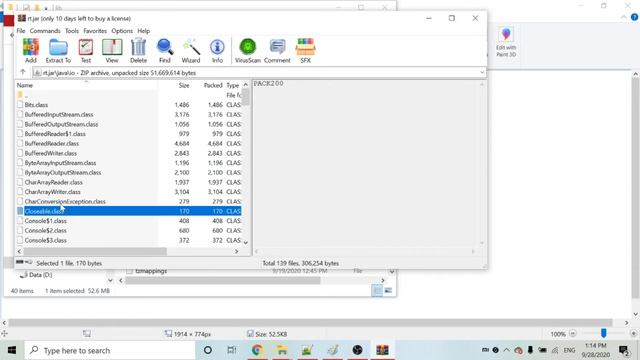Click Edit with Paint 3D icon
This screenshot has height=360, width=640.
pyautogui.click(x=506, y=42)
